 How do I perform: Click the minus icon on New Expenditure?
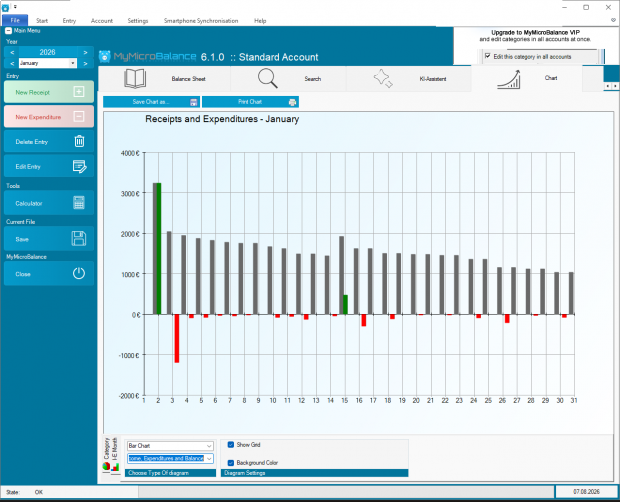pos(79,117)
